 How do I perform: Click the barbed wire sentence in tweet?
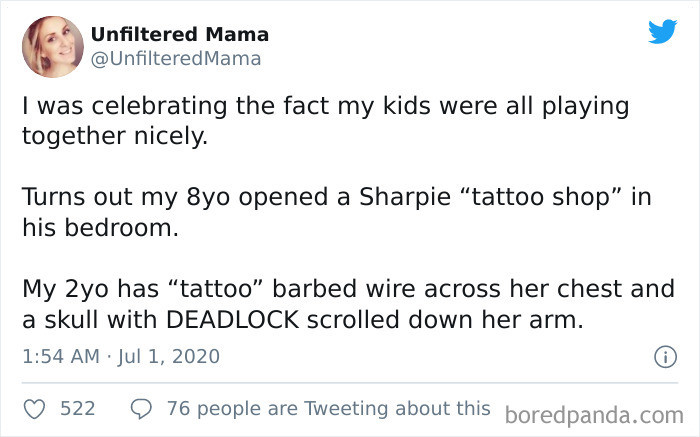point(349,305)
